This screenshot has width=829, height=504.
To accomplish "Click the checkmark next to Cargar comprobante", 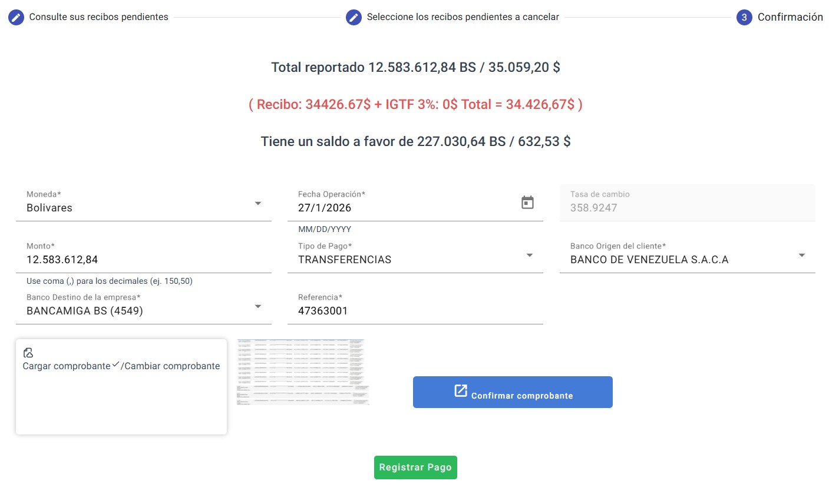I will tap(115, 365).
